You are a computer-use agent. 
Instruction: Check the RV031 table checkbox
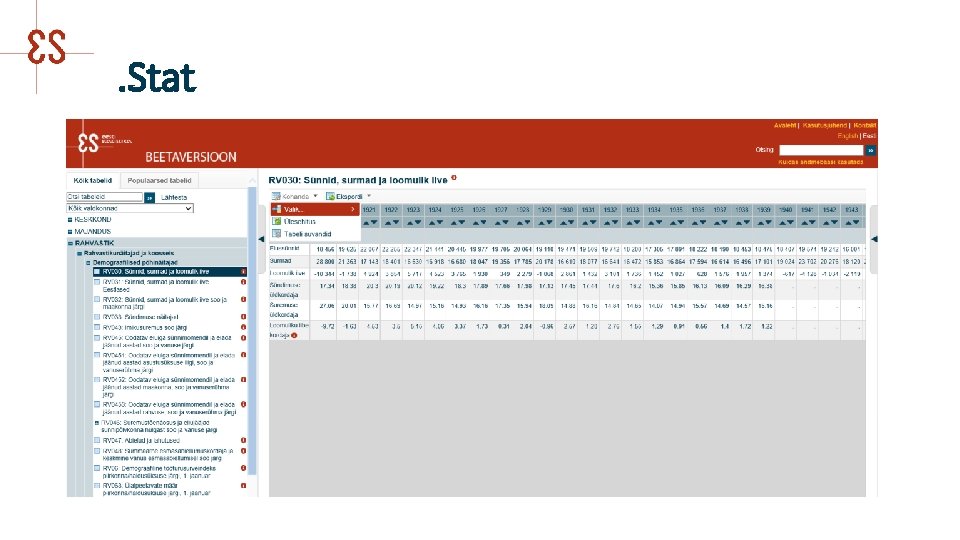(x=97, y=282)
